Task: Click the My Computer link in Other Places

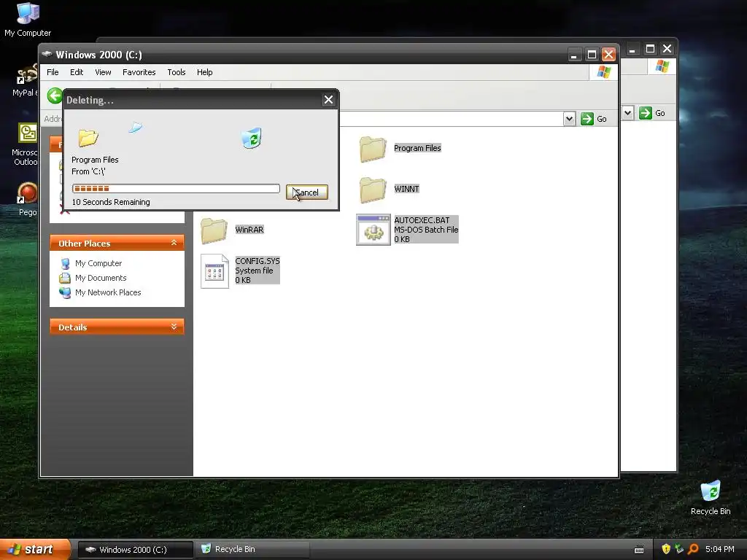Action: coord(98,263)
